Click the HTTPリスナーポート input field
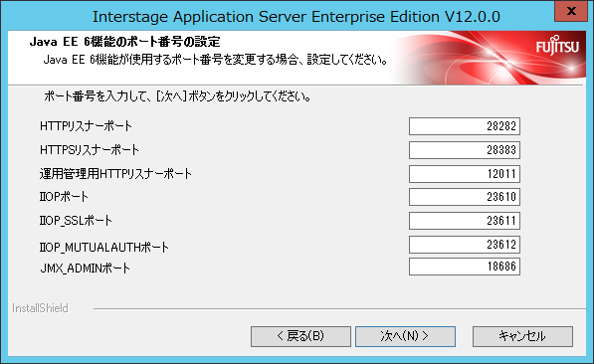594x364 pixels. [x=465, y=126]
